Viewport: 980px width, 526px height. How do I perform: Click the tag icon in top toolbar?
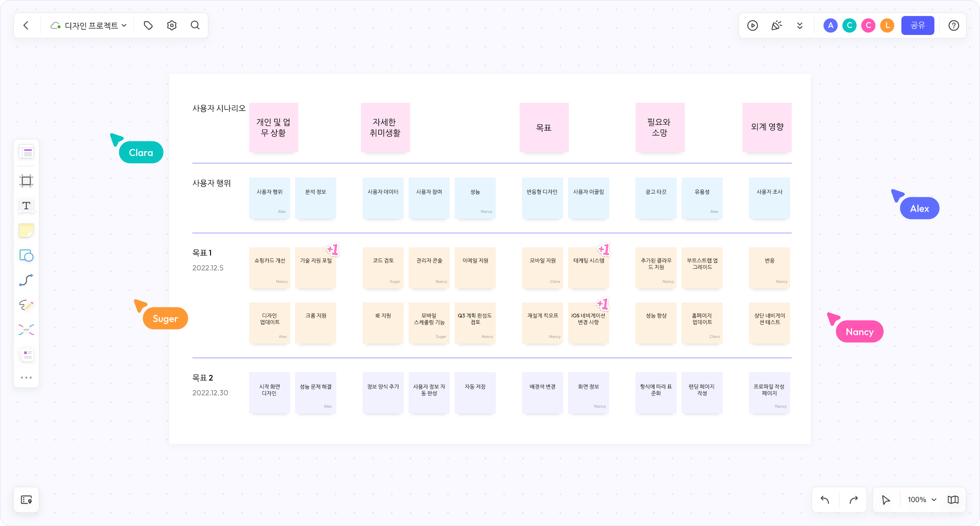148,25
